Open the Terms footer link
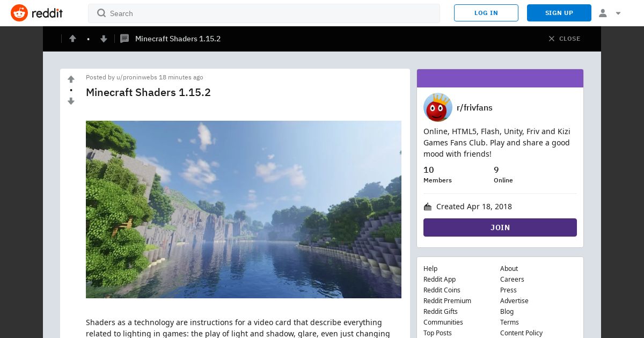 click(x=509, y=322)
